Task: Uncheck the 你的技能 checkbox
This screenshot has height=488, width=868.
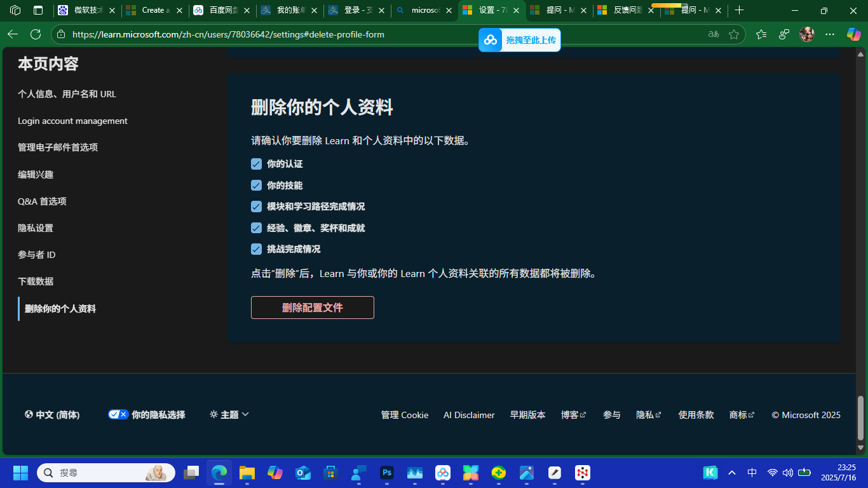Action: tap(256, 186)
